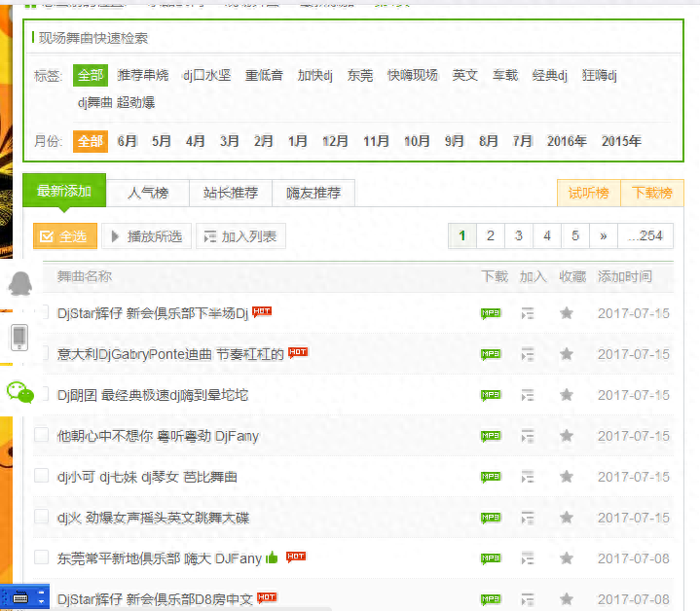Click the 播放所选 play selected button

pyautogui.click(x=146, y=235)
